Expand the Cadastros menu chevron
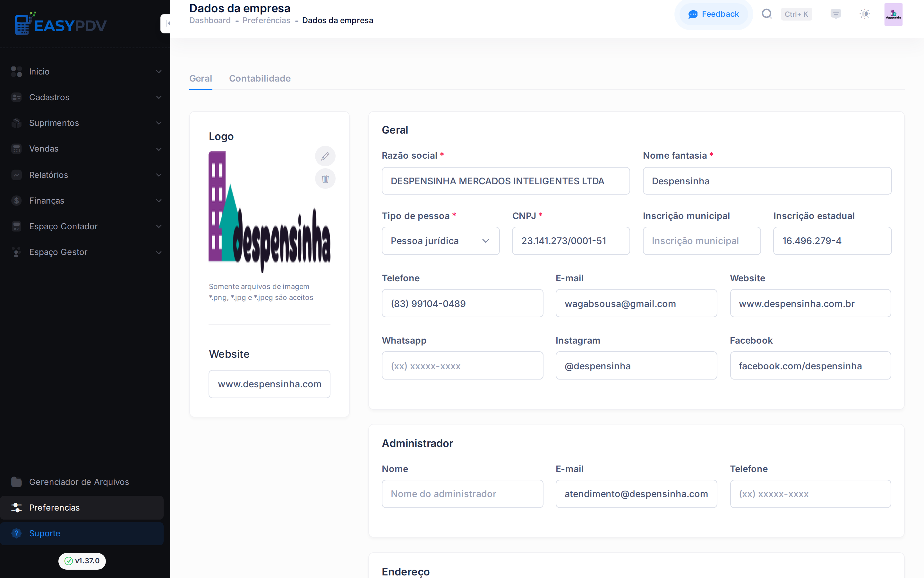Image resolution: width=924 pixels, height=578 pixels. click(x=159, y=97)
